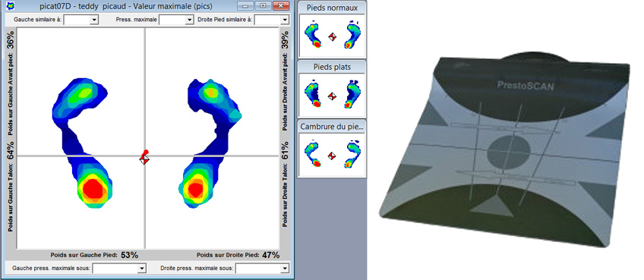Viewport: 644px width, 280px height.
Task: Click the center of pressure marker
Action: (x=144, y=157)
